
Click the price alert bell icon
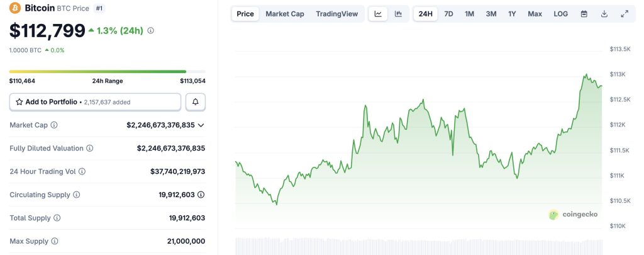tap(195, 101)
